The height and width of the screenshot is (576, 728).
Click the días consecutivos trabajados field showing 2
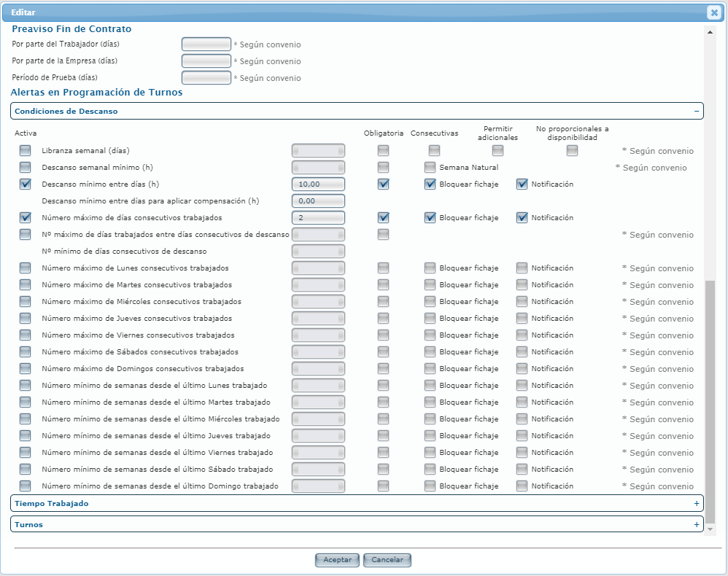(318, 217)
